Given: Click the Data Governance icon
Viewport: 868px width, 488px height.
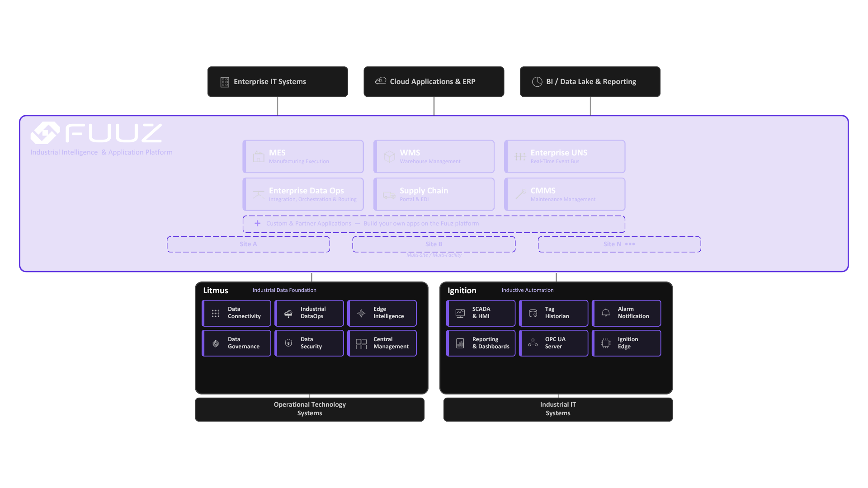Looking at the screenshot, I should [216, 343].
